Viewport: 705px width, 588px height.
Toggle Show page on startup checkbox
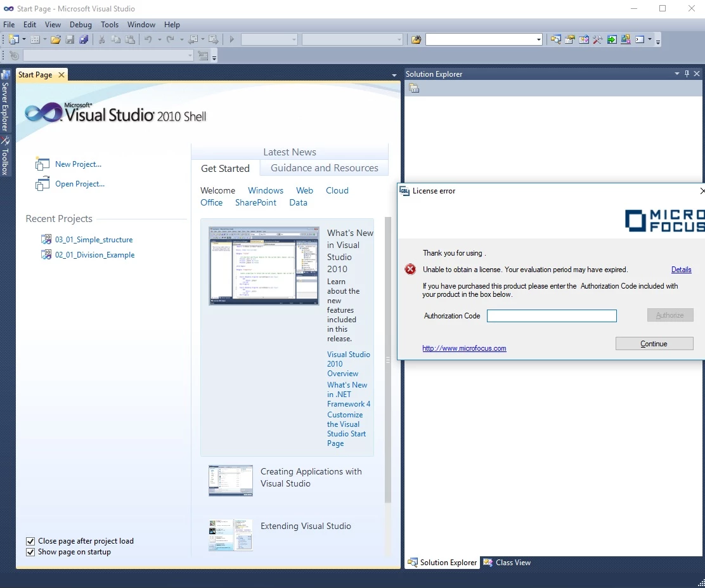click(30, 552)
